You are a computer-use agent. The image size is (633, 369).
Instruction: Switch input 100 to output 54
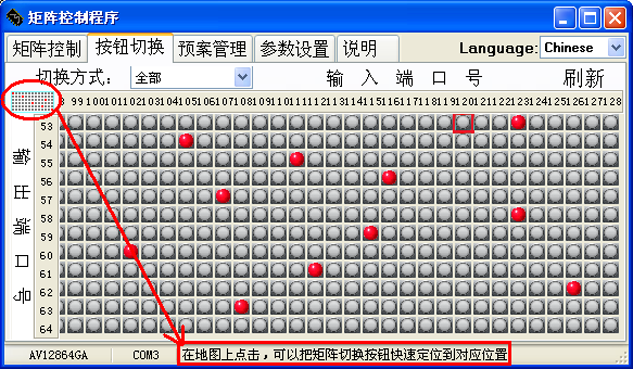point(94,141)
